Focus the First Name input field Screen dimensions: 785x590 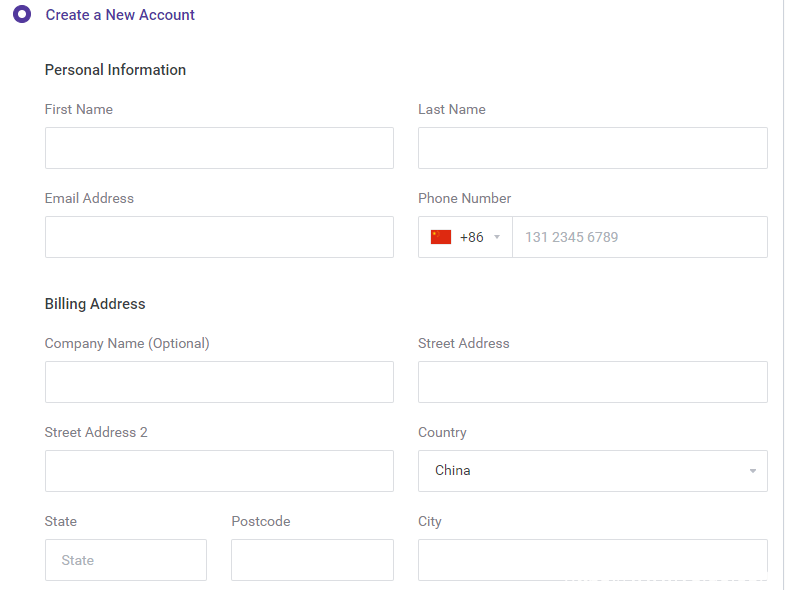pyautogui.click(x=219, y=148)
